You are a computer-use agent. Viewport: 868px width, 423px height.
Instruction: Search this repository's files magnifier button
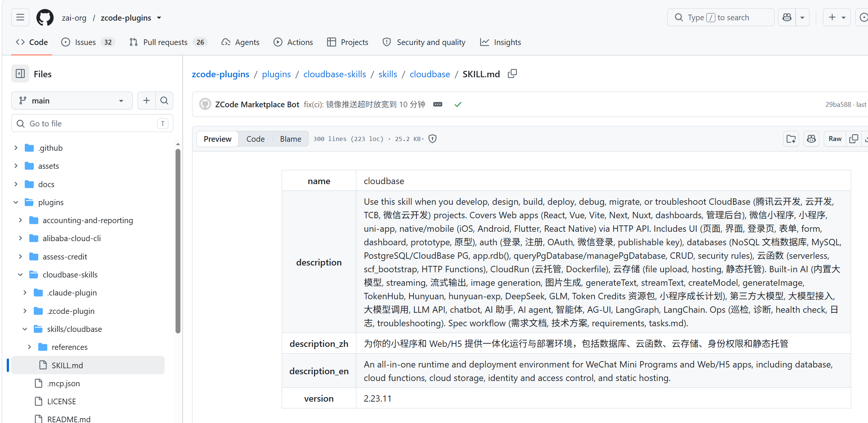click(164, 100)
